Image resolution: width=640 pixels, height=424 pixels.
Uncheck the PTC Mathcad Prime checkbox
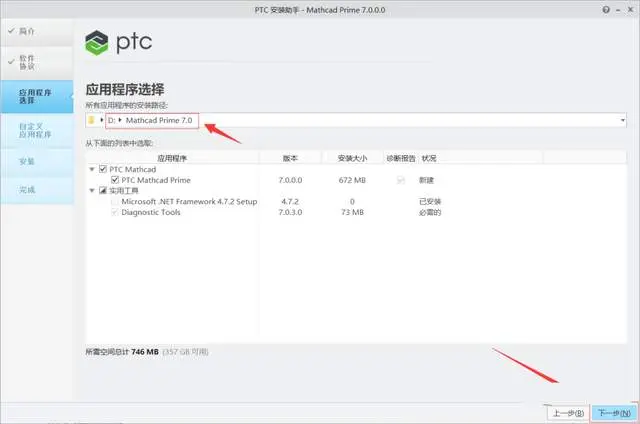tap(115, 180)
